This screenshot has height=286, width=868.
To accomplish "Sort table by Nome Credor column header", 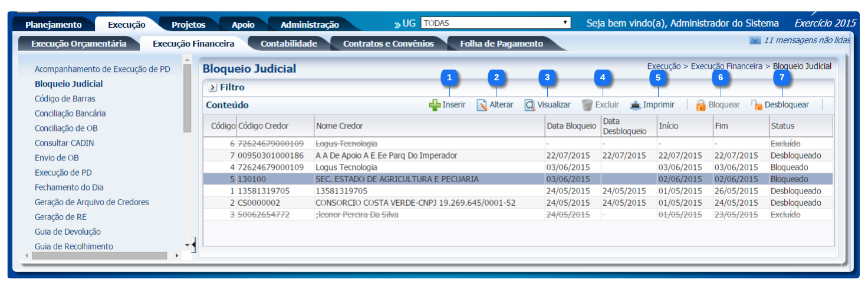I will coord(429,126).
